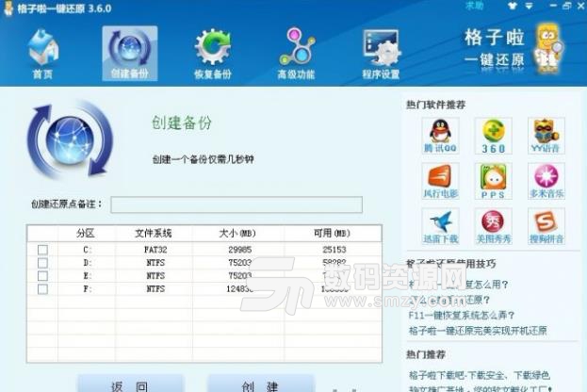Click the 大小(MB) column header
Screen dimensions: 587x392
[237, 234]
